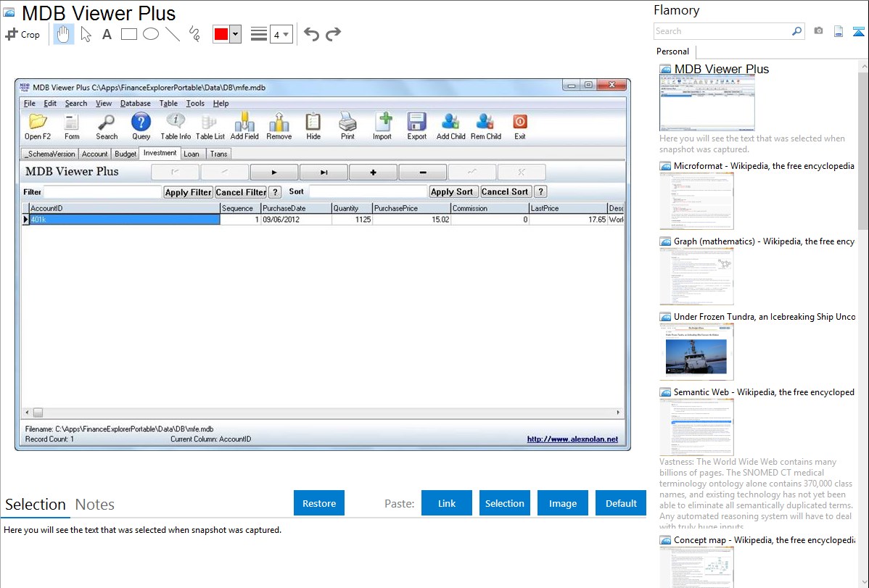Open the line style list icon

259,34
